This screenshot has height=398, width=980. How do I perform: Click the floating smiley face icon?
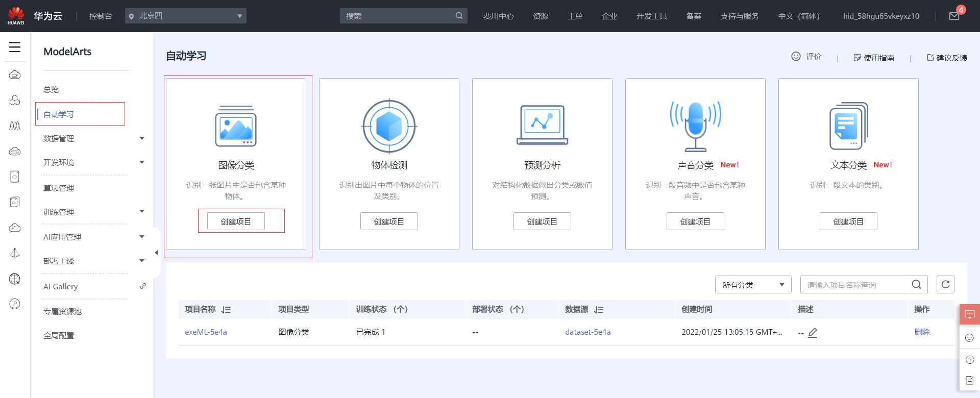970,337
